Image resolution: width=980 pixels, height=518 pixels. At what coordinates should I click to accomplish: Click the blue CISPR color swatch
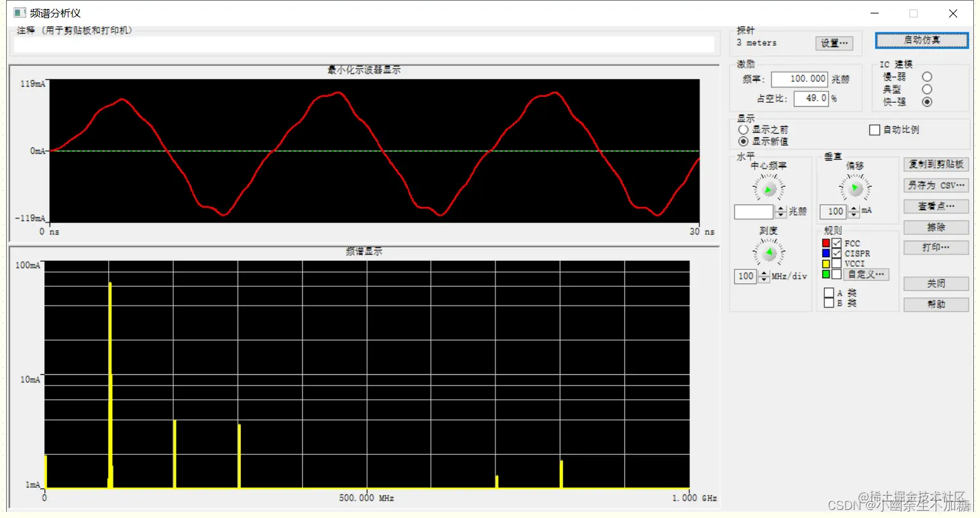point(826,253)
